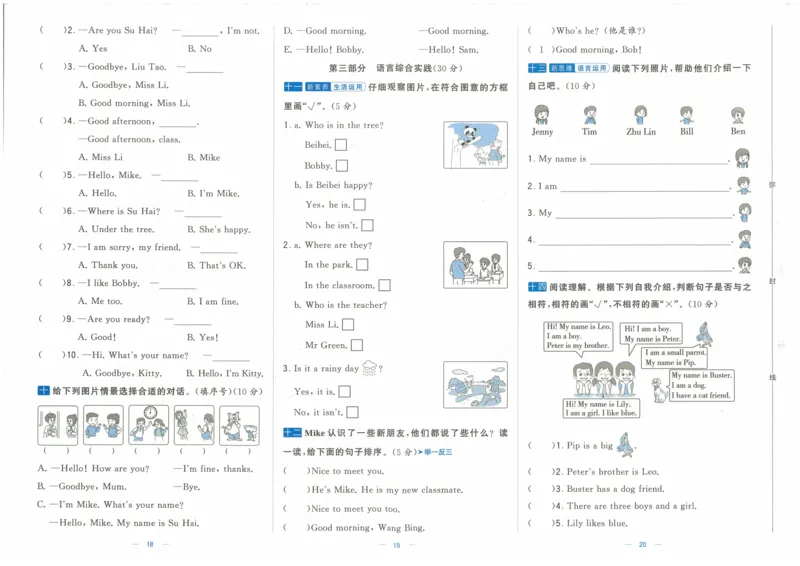Click the bracket before "Nice to meet you too."

[x=297, y=509]
